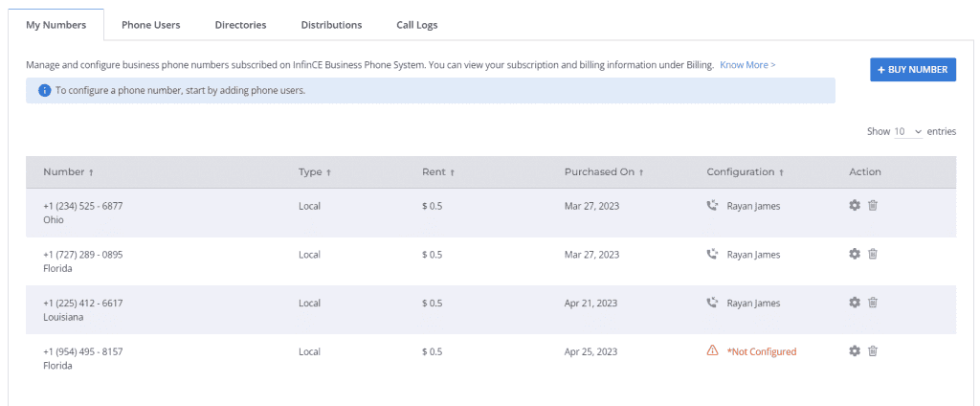The width and height of the screenshot is (980, 406).
Task: Open settings gear for +1 (234) 525 - 6877
Action: pos(855,205)
